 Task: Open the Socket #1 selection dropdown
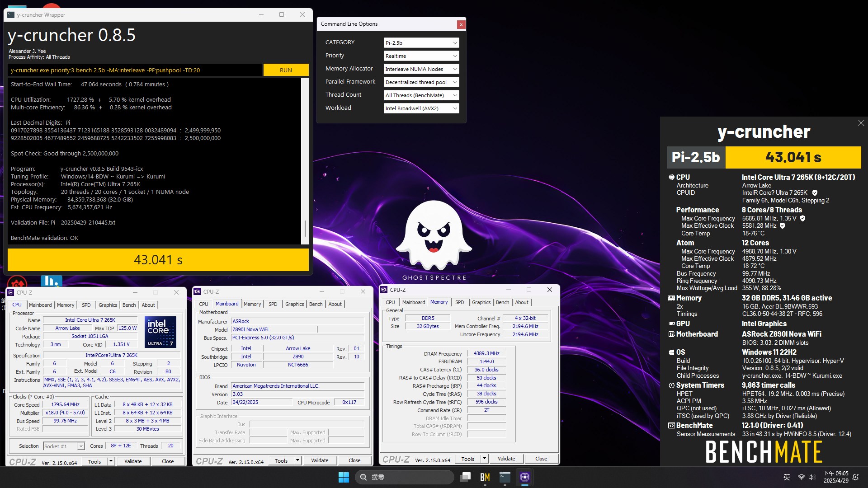pos(64,446)
